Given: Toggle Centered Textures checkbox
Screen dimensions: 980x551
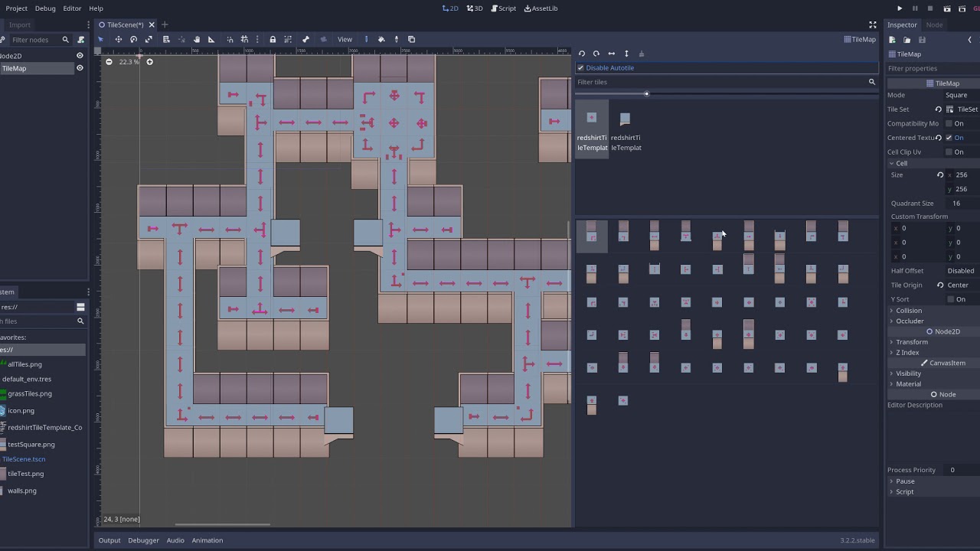Looking at the screenshot, I should tap(949, 138).
